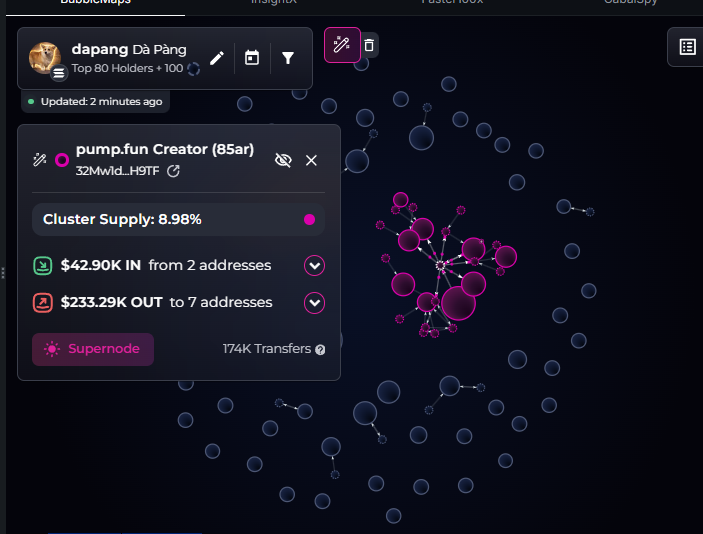
Task: Toggle the magic wand tool button
Action: point(342,45)
